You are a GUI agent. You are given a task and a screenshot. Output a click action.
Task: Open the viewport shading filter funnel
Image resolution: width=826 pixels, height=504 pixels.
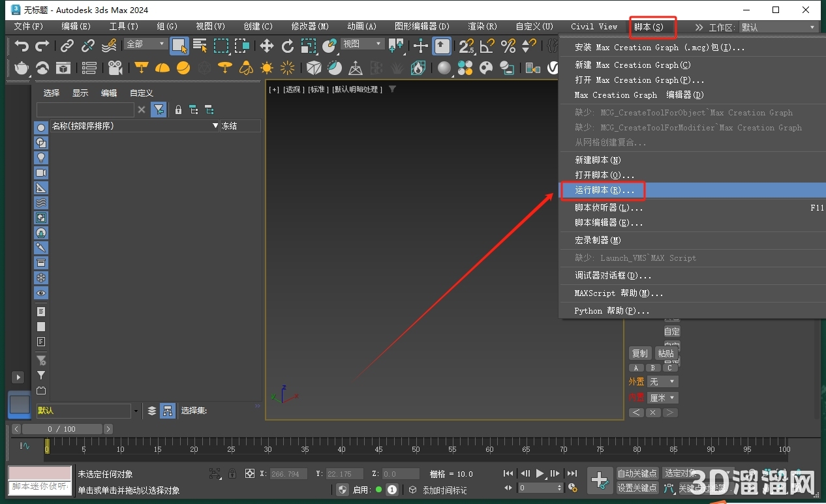[392, 89]
